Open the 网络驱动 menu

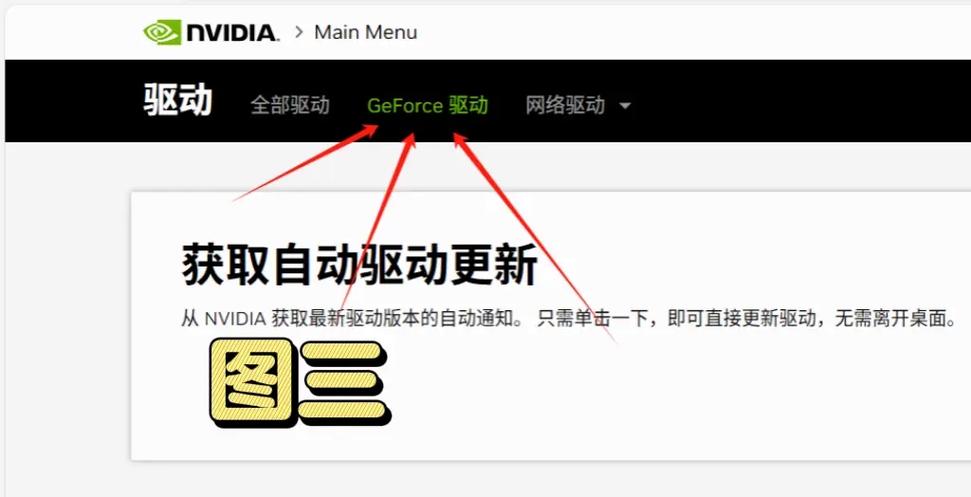pos(565,105)
